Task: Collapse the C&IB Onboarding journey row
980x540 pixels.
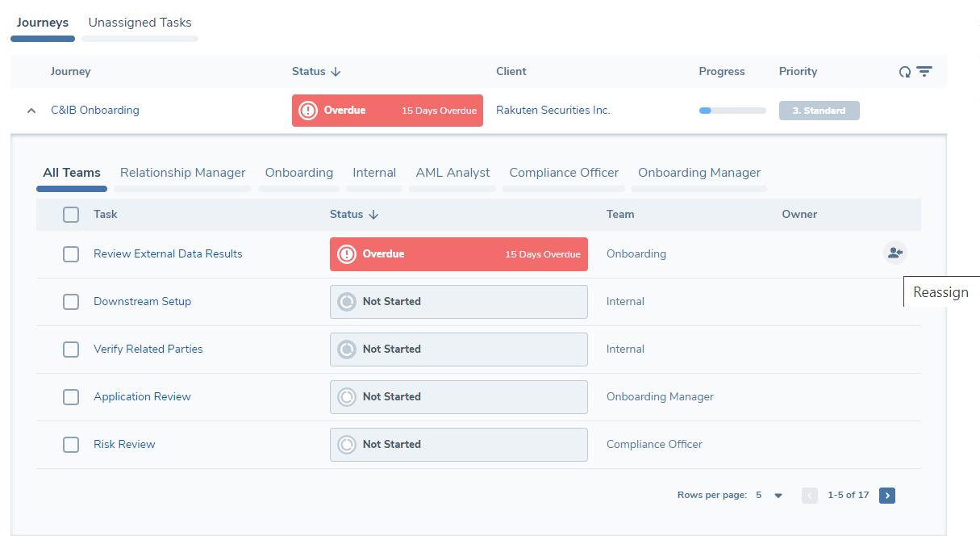Action: pyautogui.click(x=31, y=111)
